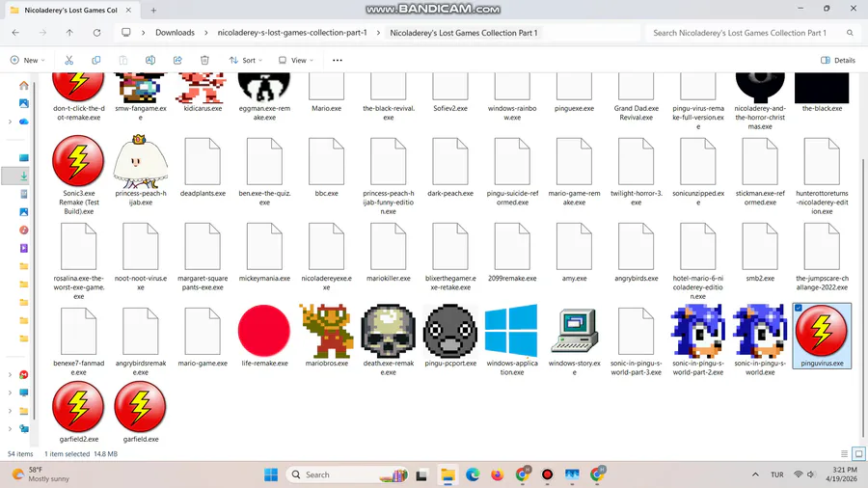Open the weather widget showing 58°F
This screenshot has width=868, height=488.
point(41,474)
